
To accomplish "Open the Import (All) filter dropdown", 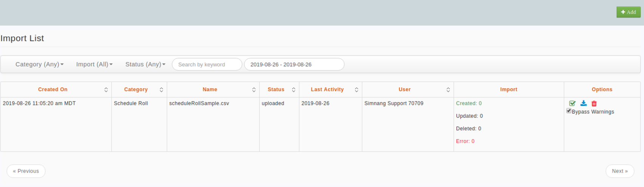I will [x=94, y=64].
